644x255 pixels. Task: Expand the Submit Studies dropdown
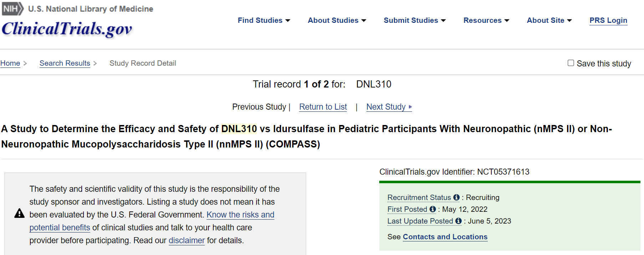pyautogui.click(x=415, y=20)
